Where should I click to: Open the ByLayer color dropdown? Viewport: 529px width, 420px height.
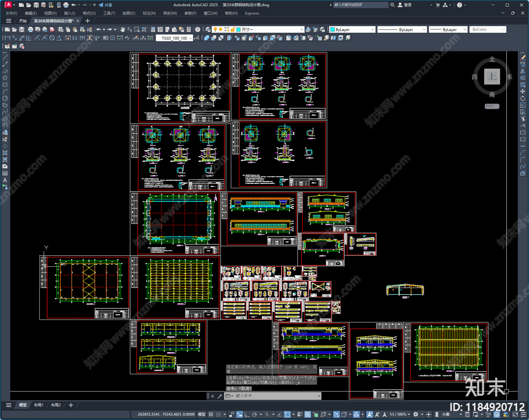352,29
